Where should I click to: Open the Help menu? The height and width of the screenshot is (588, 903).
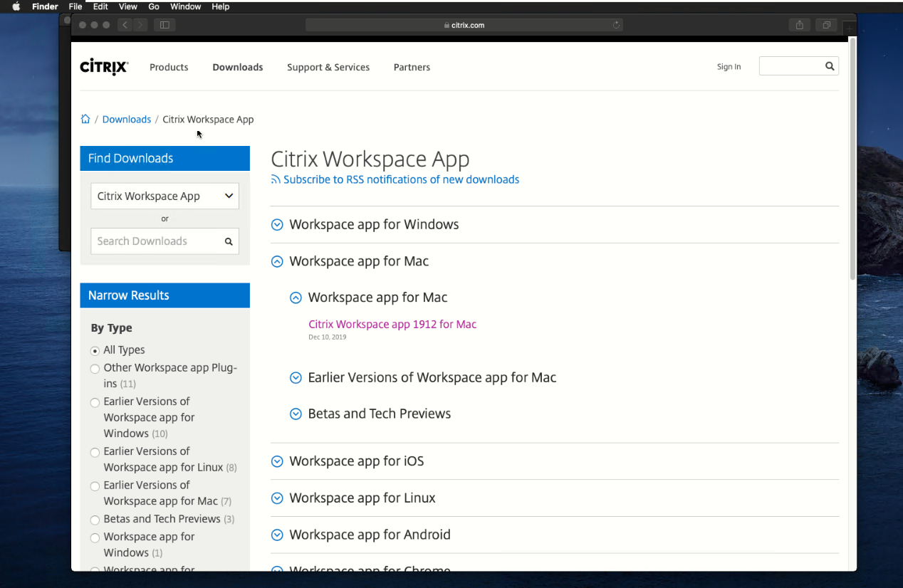(x=221, y=6)
